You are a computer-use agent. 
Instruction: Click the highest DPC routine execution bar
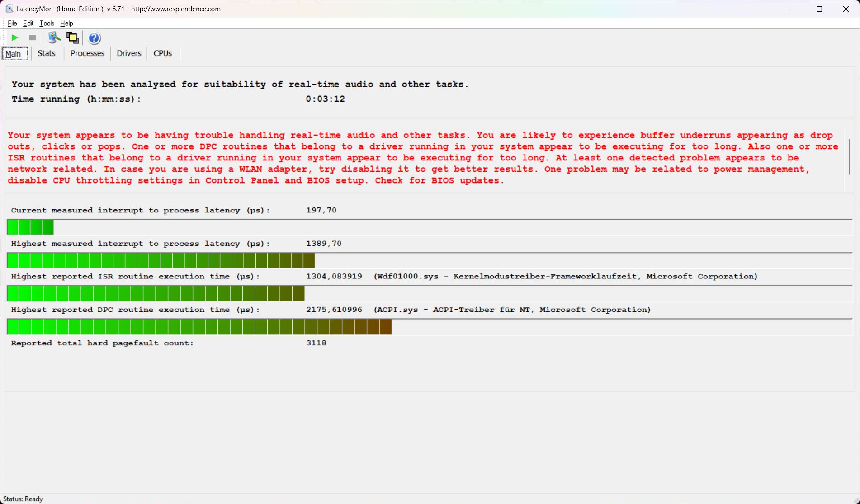(199, 327)
